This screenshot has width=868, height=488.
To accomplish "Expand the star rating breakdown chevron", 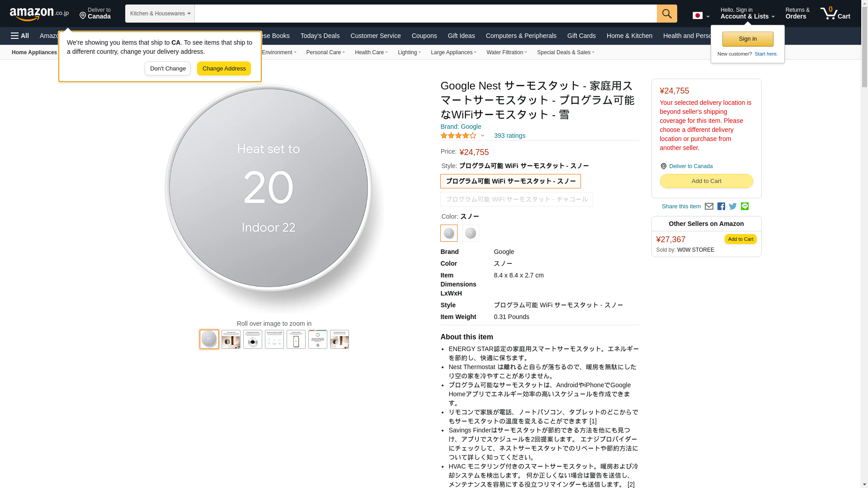I will (482, 136).
